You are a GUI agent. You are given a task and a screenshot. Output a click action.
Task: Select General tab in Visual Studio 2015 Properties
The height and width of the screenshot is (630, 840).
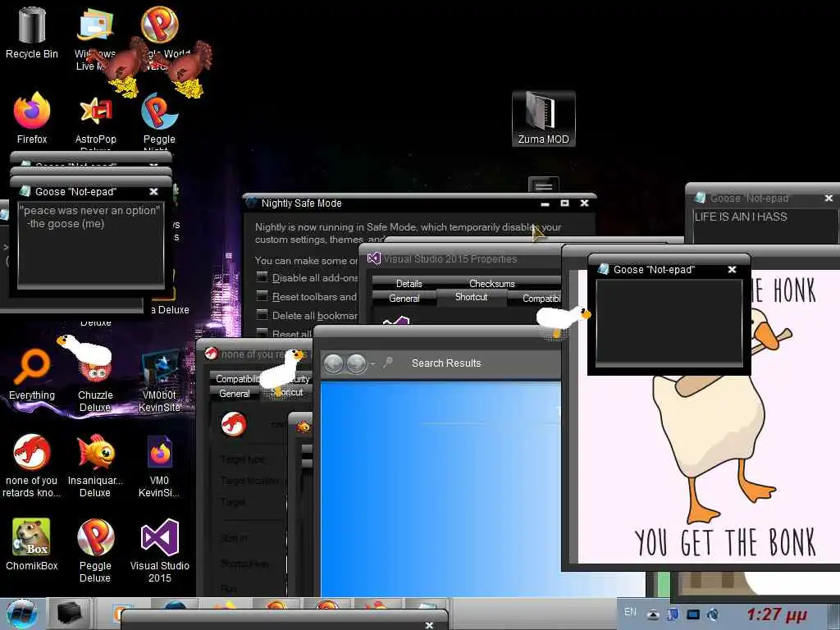404,299
